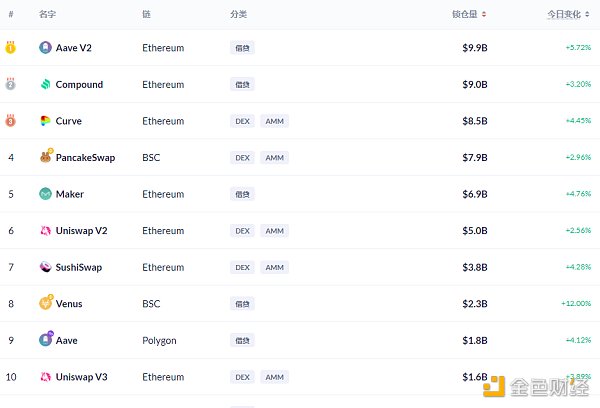This screenshot has width=600, height=408.
Task: Click the 分类 column header
Action: click(238, 14)
